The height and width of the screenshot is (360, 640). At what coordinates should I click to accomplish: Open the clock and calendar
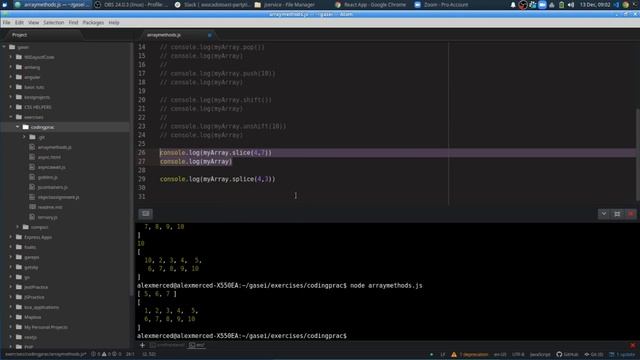595,5
